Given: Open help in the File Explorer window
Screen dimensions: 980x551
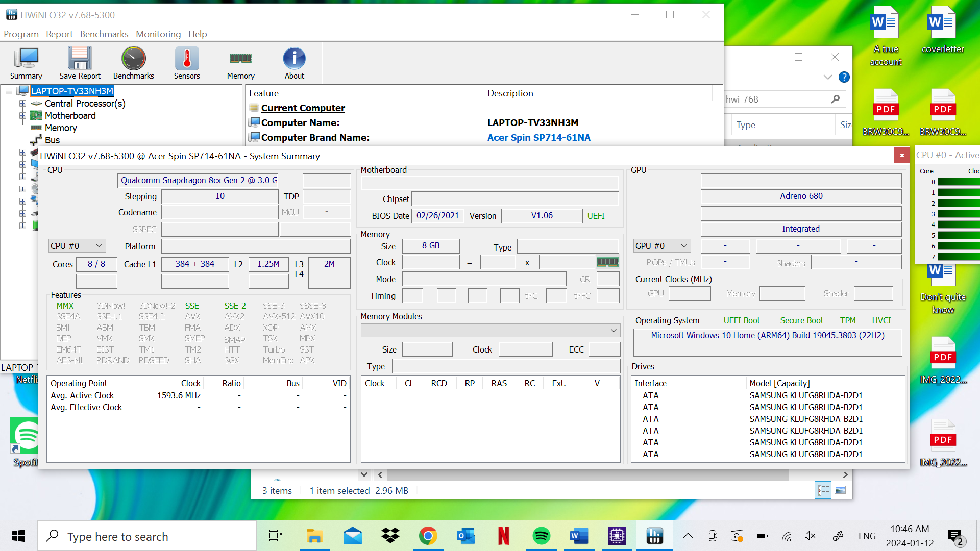Looking at the screenshot, I should click(x=844, y=77).
